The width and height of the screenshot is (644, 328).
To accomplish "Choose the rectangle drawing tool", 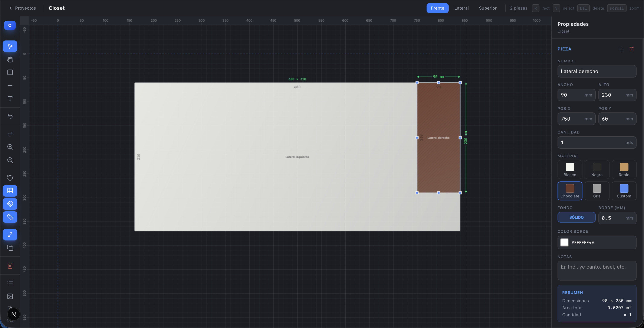I will tap(10, 72).
